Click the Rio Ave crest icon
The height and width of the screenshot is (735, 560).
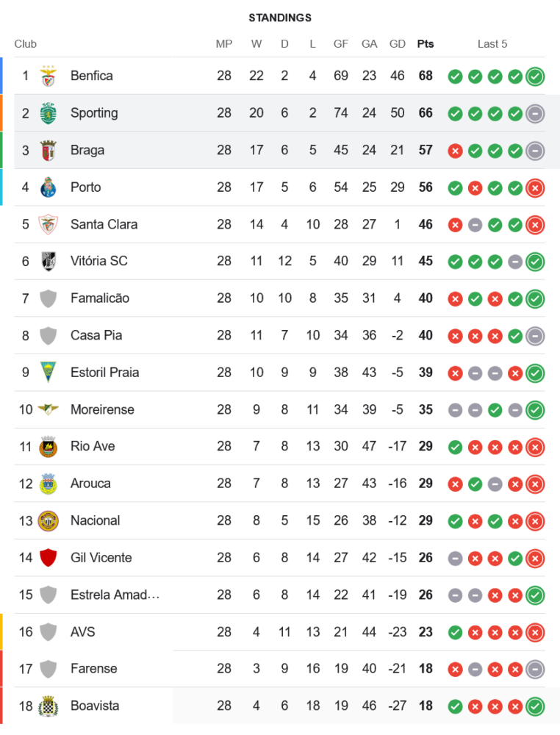(49, 446)
